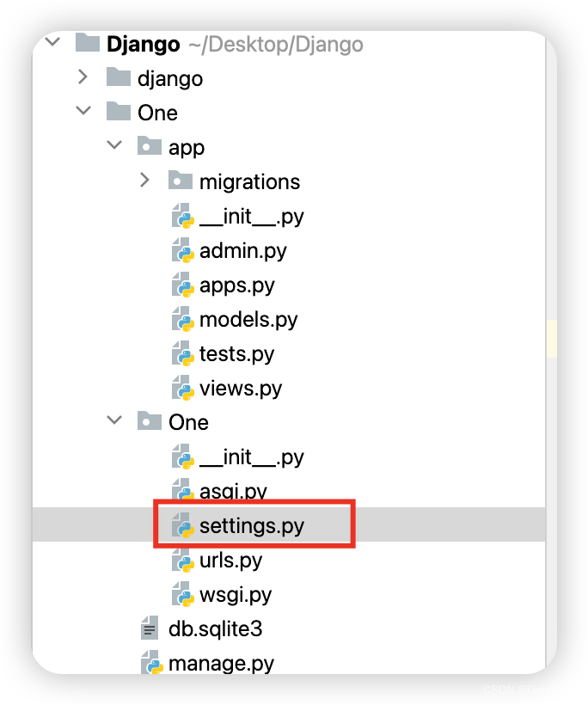The height and width of the screenshot is (705, 588).
Task: Click the urls.py Python icon
Action: [183, 560]
